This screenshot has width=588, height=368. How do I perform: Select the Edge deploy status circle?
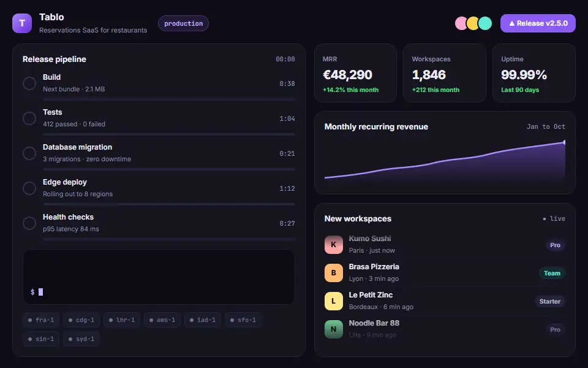29,188
